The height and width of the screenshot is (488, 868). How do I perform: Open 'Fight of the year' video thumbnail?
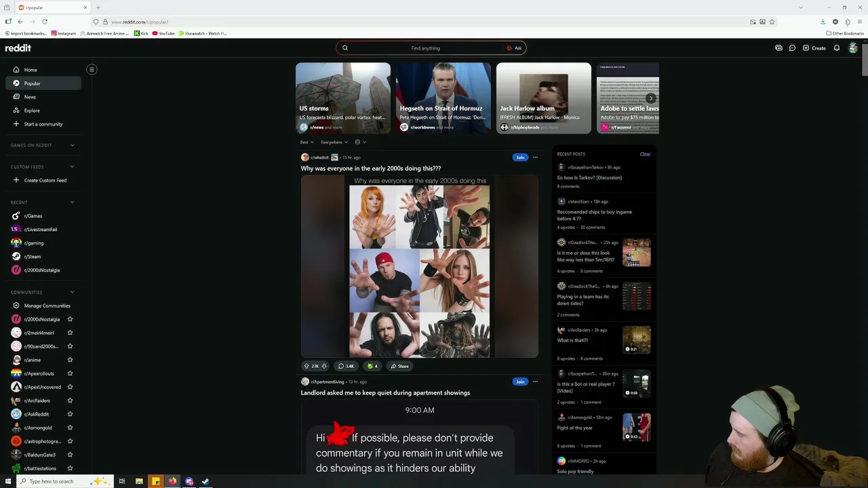tap(637, 428)
